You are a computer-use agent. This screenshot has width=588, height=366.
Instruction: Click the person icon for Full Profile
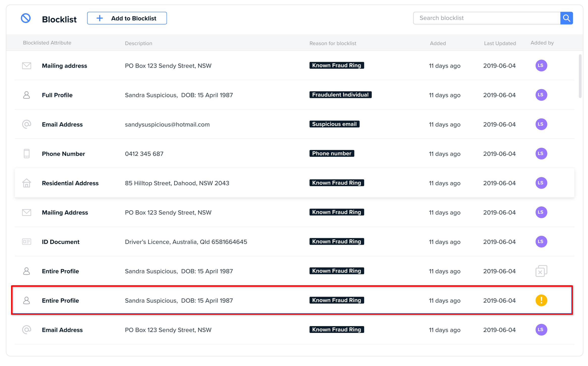(x=26, y=95)
